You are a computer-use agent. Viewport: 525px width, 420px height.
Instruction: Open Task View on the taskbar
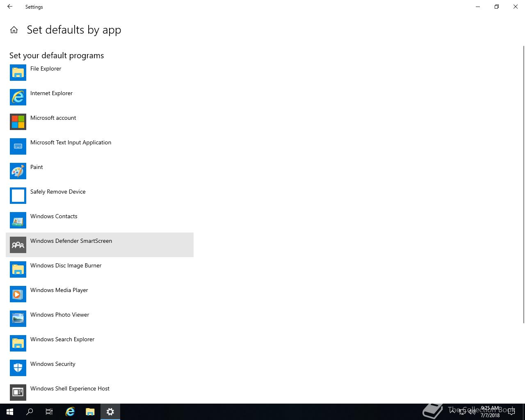point(49,412)
